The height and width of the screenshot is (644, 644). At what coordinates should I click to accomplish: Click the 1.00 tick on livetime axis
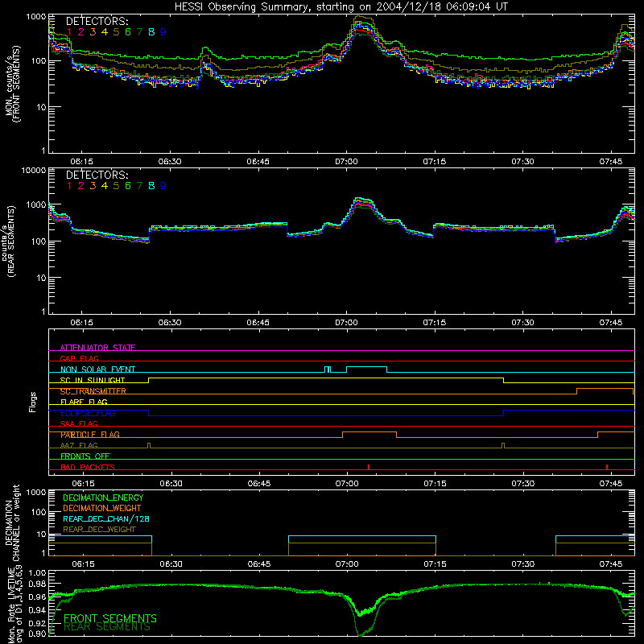37,572
